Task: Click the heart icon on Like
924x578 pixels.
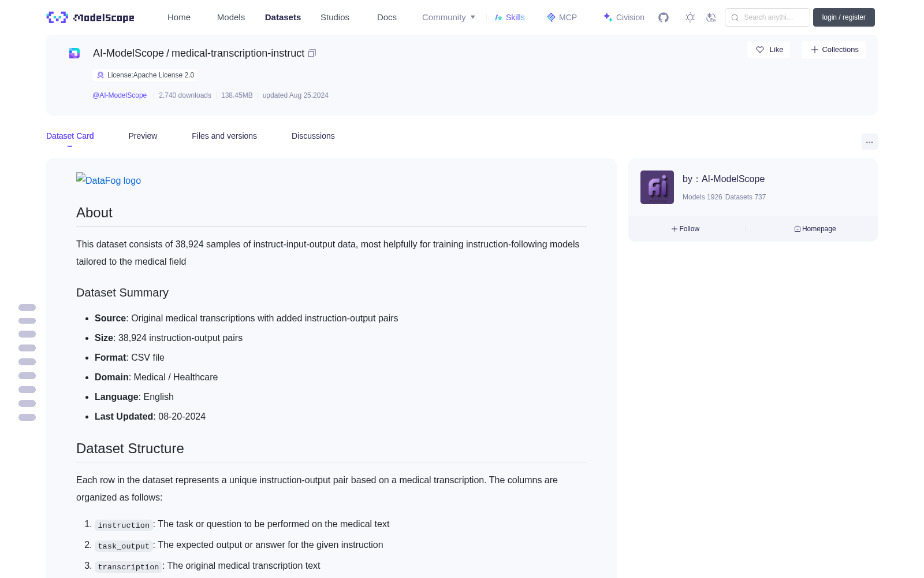Action: click(x=760, y=50)
